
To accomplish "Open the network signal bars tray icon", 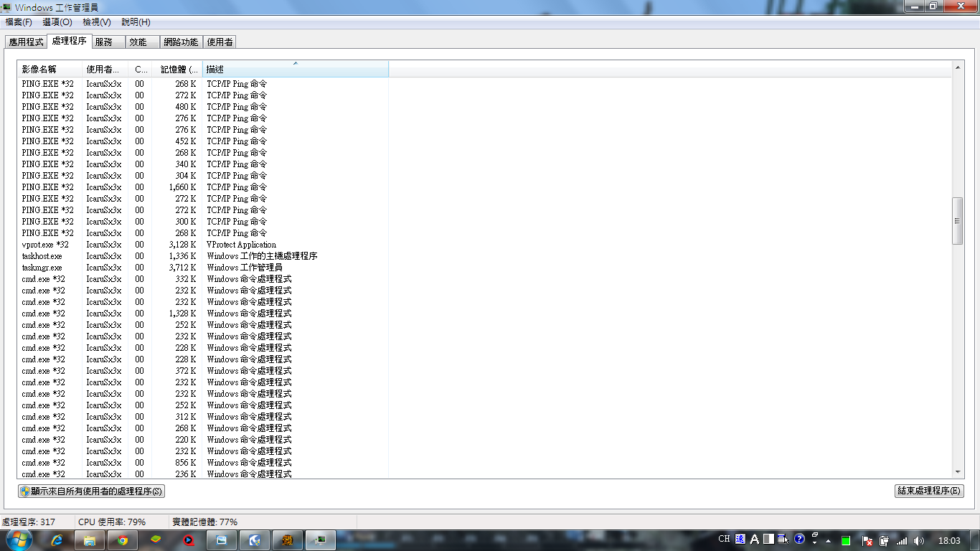I will click(902, 540).
